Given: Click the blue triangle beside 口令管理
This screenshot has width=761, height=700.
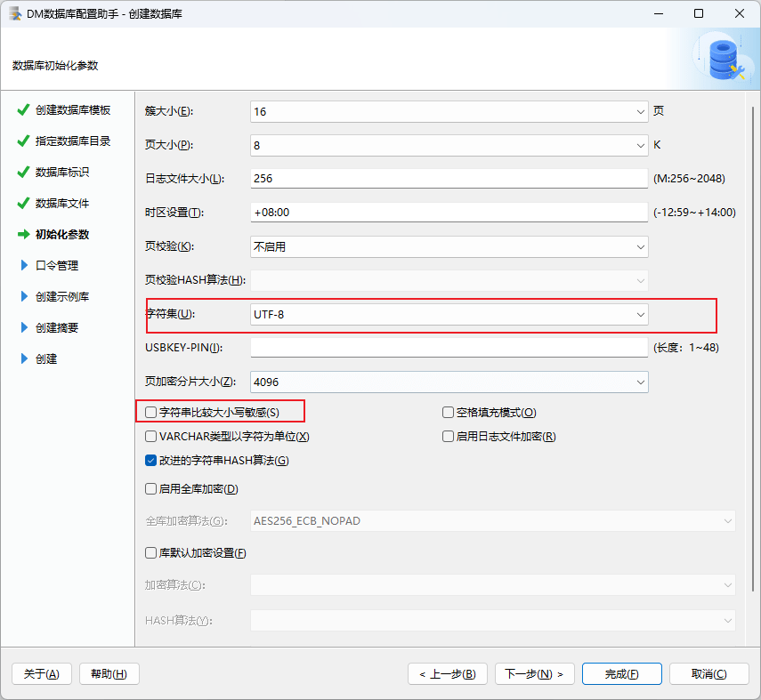Looking at the screenshot, I should click(x=24, y=265).
